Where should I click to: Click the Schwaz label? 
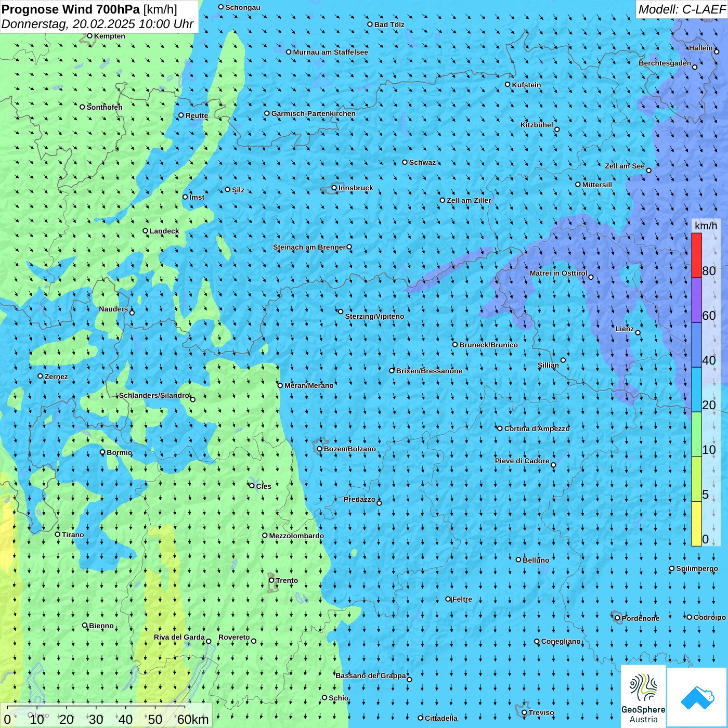(422, 162)
